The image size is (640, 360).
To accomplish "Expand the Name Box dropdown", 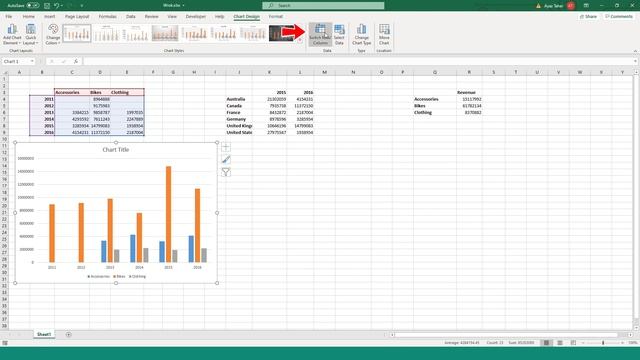I will 32,61.
